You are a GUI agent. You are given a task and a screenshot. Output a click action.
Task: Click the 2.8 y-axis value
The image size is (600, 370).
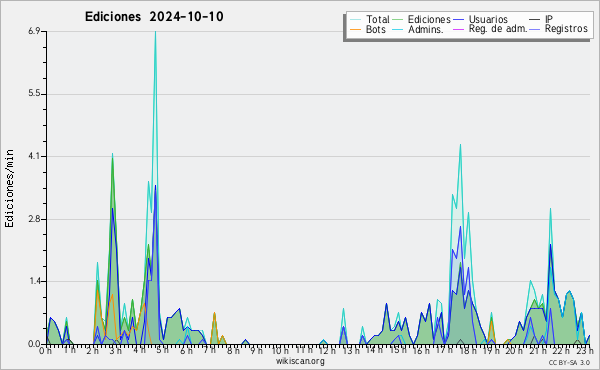pos(34,219)
